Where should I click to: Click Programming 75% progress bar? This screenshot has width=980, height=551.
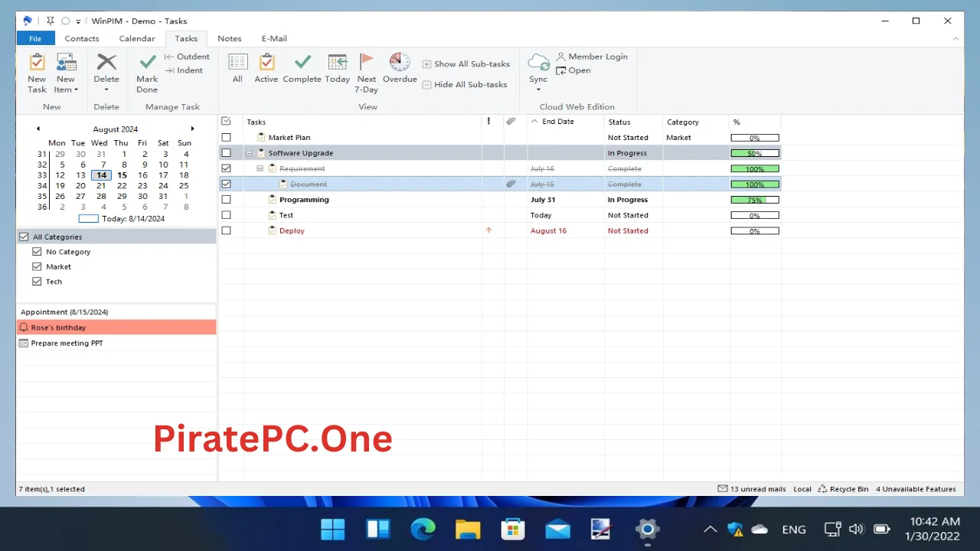click(x=755, y=200)
